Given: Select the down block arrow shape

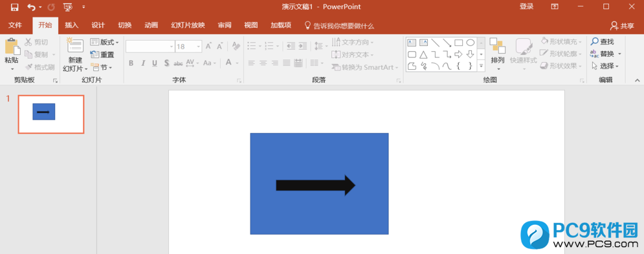Looking at the screenshot, I should pyautogui.click(x=471, y=54).
